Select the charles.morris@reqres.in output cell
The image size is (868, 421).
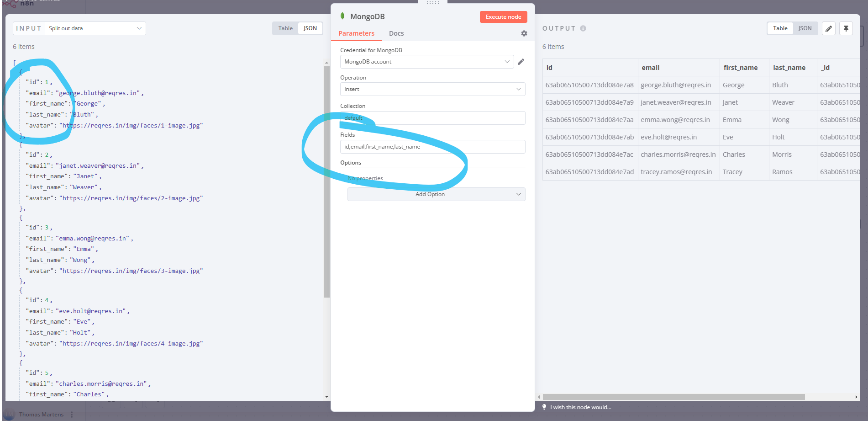tap(678, 155)
